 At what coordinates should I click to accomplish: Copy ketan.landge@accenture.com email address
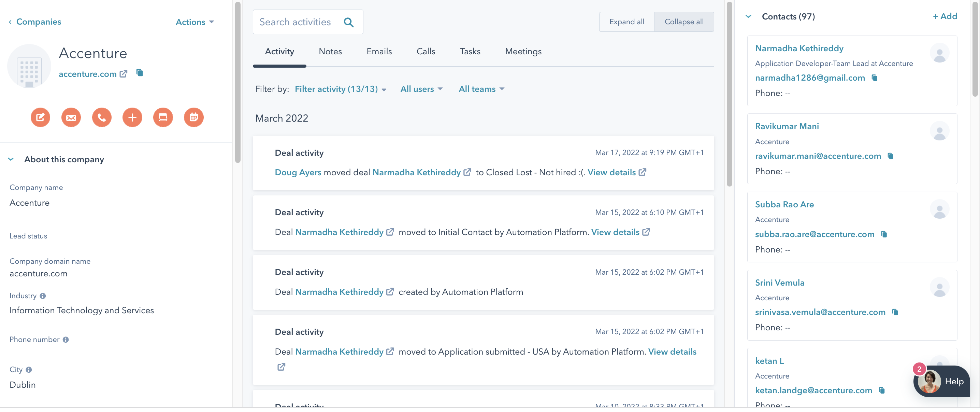[x=882, y=390]
